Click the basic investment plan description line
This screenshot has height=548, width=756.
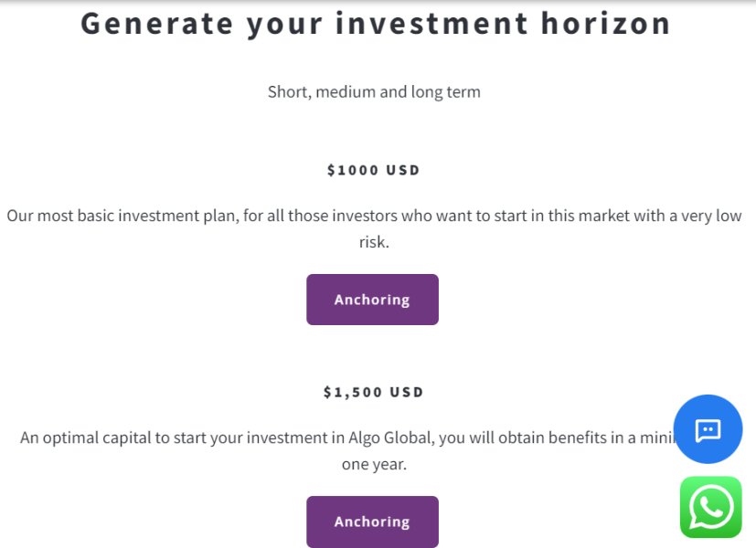[x=374, y=216]
